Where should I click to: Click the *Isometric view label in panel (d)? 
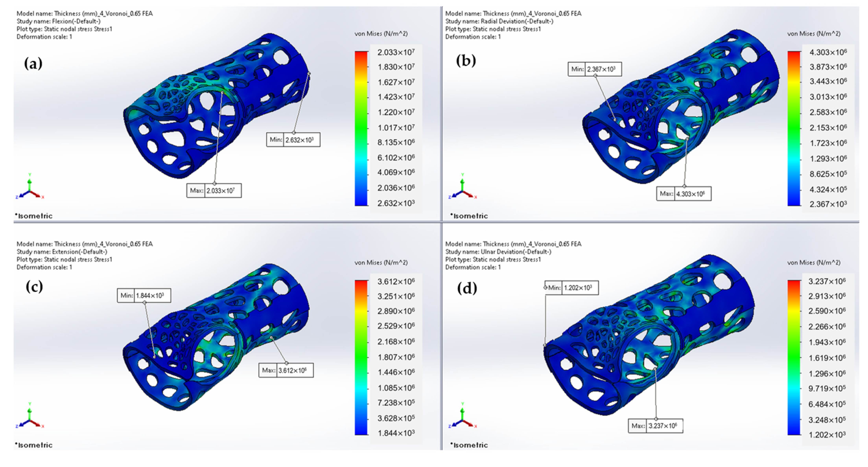click(469, 445)
